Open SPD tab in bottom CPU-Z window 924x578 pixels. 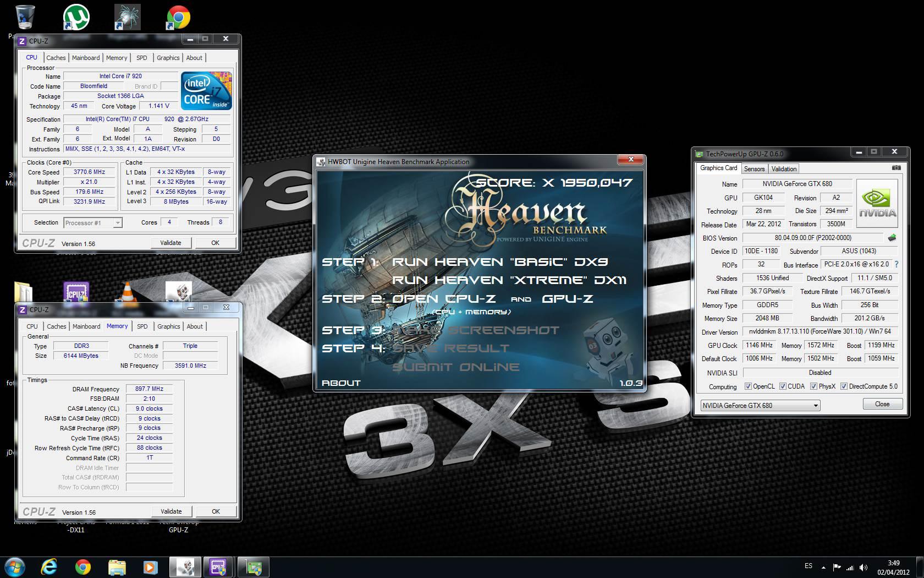pyautogui.click(x=142, y=326)
